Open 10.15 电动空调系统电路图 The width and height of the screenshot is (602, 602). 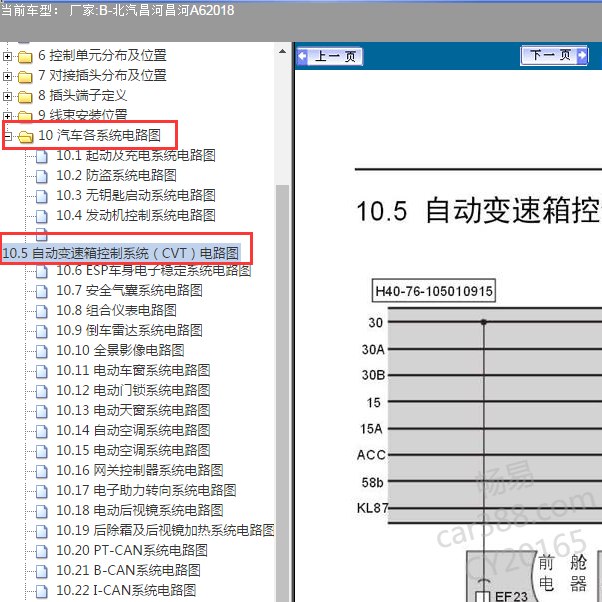click(133, 450)
